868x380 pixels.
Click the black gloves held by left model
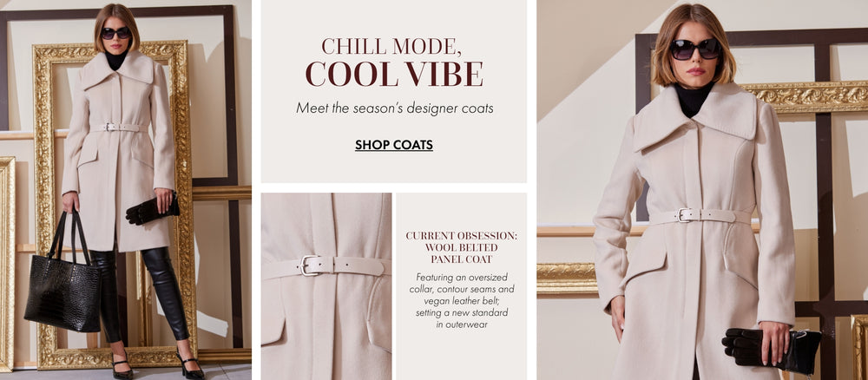pos(150,210)
